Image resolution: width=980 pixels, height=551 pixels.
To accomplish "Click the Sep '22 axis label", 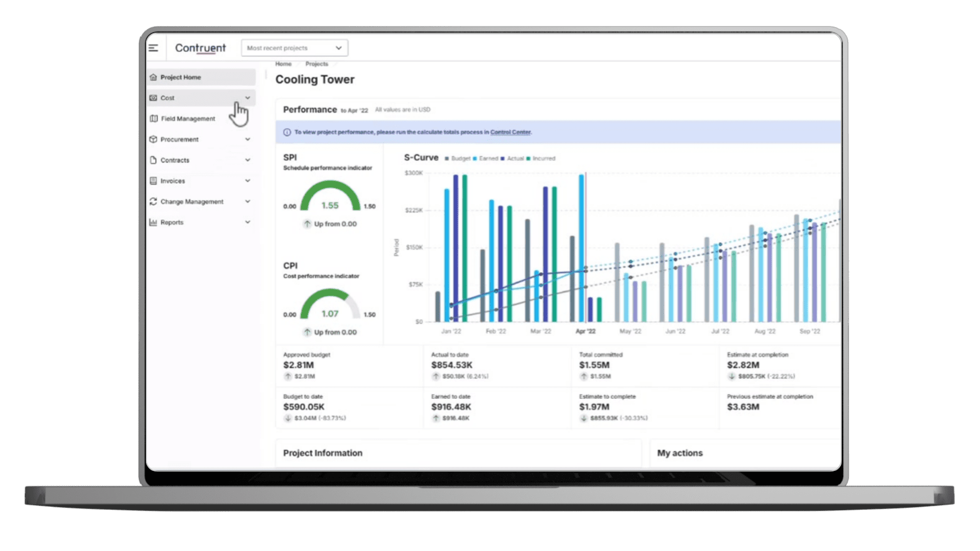I will coord(810,332).
